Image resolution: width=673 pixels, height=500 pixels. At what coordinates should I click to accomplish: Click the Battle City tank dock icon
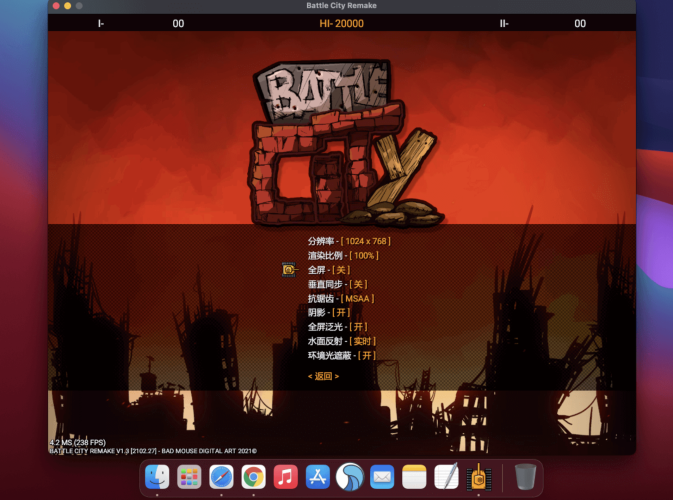click(x=478, y=477)
